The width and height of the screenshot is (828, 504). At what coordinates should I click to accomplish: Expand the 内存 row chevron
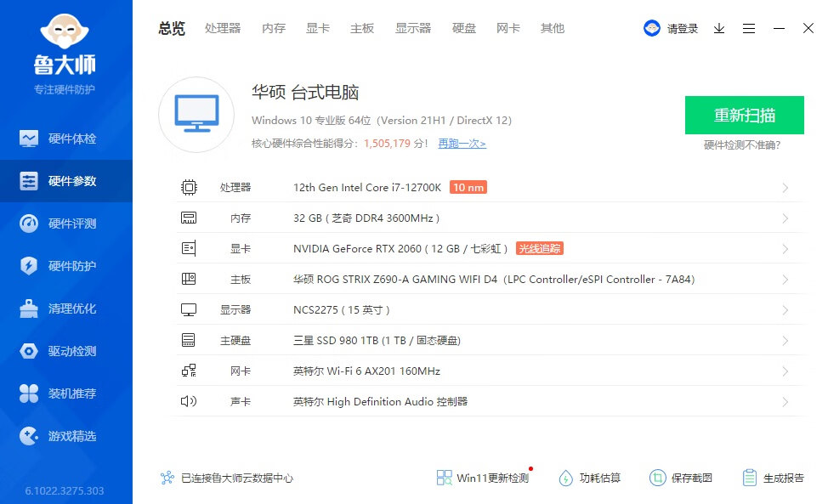click(785, 218)
